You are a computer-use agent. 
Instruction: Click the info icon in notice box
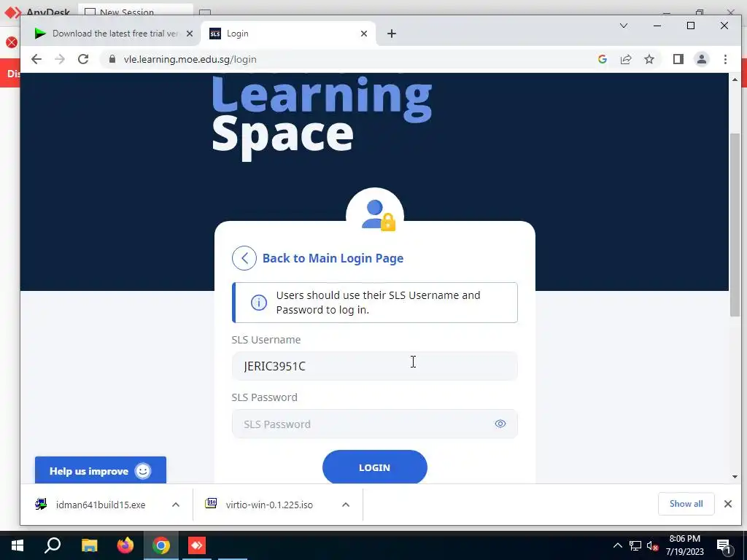pos(259,303)
